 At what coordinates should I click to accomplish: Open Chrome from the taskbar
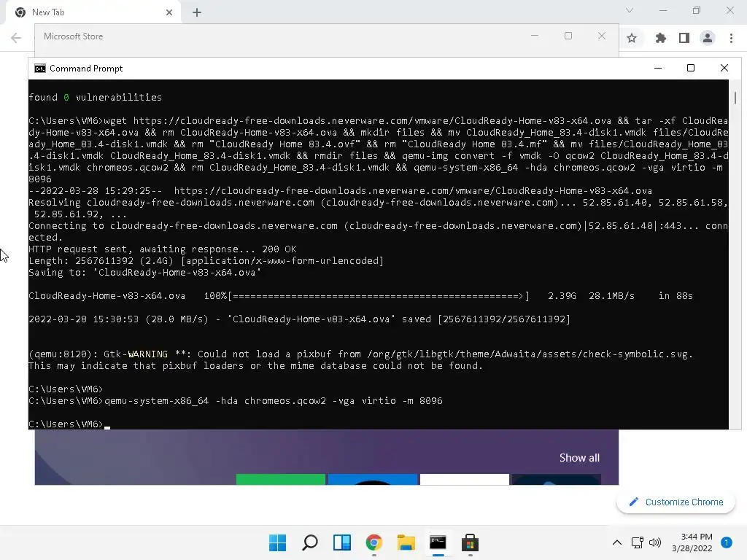[x=374, y=542]
